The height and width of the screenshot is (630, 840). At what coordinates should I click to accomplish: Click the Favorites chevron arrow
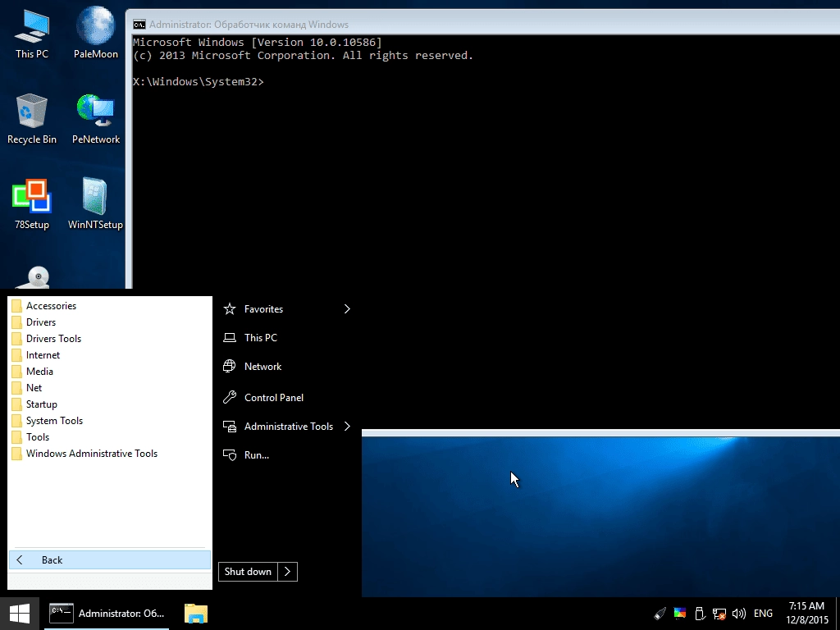tap(347, 309)
